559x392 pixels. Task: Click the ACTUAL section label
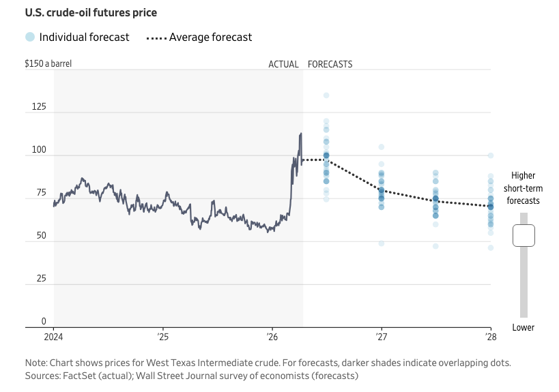coord(283,64)
